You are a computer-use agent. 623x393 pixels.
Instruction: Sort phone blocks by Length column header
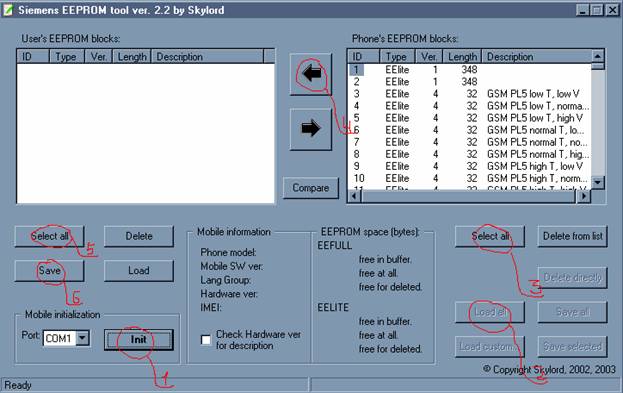[462, 57]
